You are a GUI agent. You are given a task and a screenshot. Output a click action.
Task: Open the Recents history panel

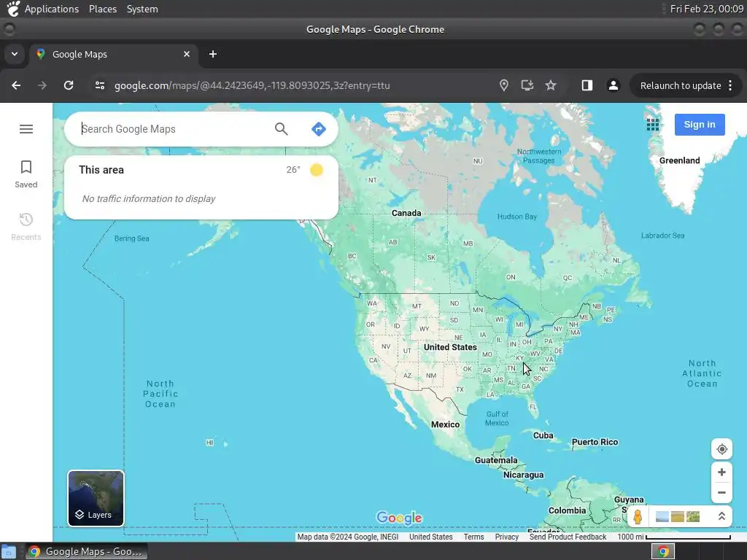26,227
